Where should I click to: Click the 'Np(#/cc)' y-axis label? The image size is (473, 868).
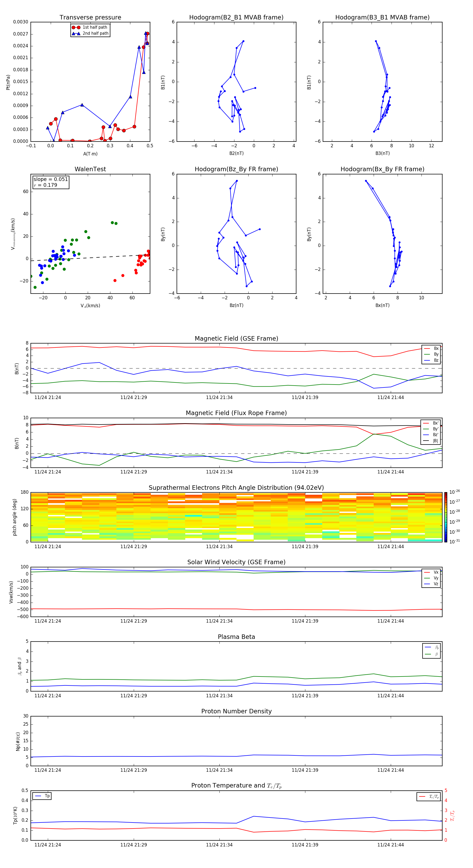click(18, 741)
